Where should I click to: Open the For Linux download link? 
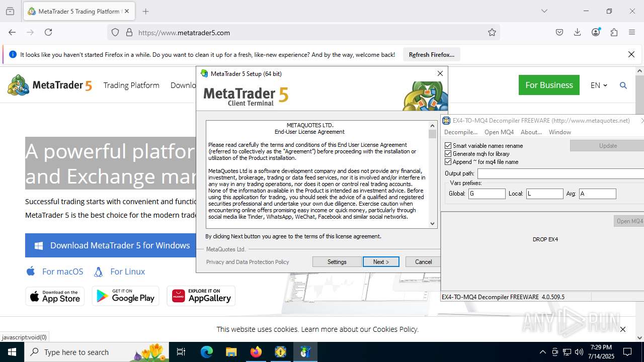coord(120,271)
